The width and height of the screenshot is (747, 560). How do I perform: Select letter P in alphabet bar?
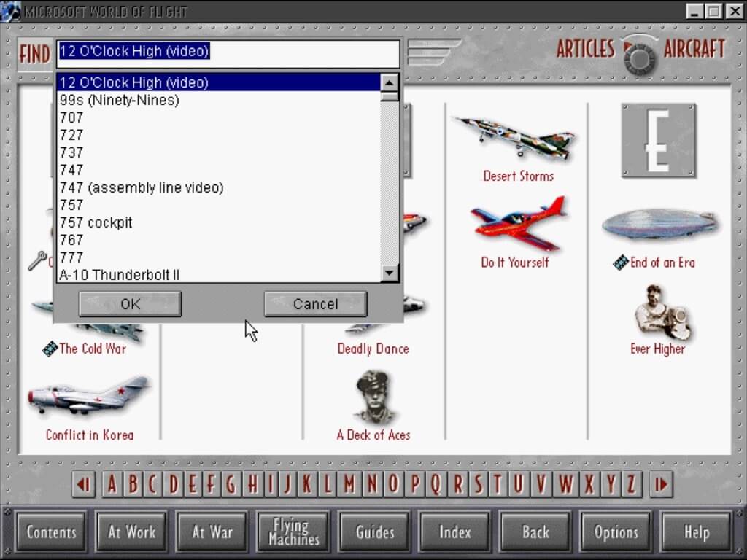coord(415,485)
